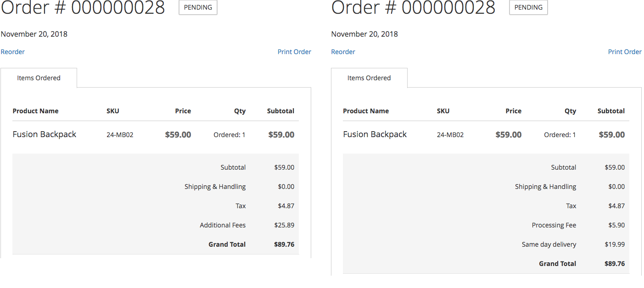This screenshot has width=644, height=288.
Task: Click Grand Total $89.76 in left panel
Action: point(284,244)
